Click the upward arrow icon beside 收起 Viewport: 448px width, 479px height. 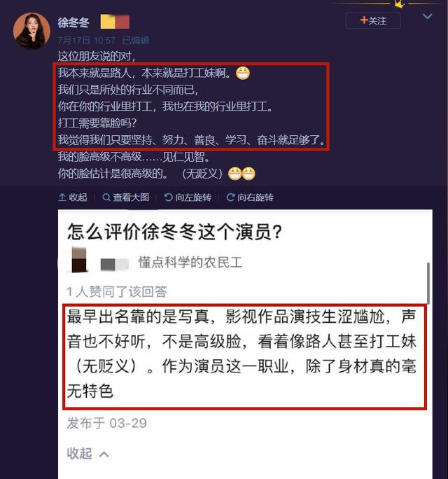click(x=62, y=197)
